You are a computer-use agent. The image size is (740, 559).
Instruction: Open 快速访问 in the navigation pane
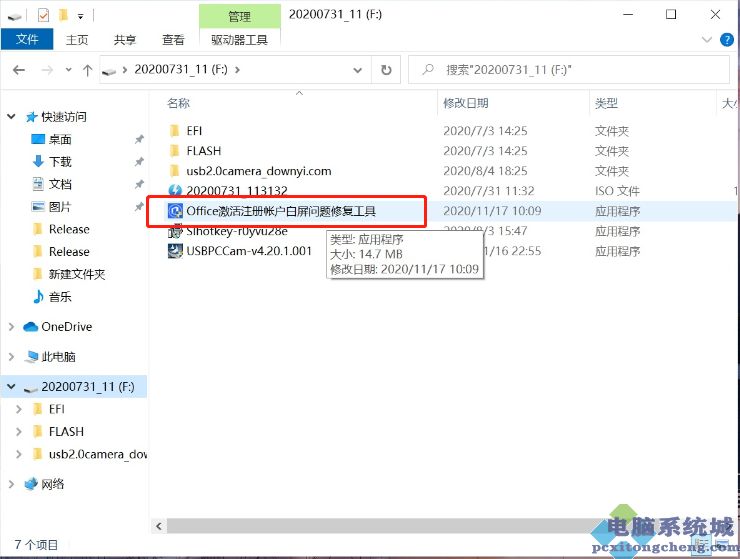(x=64, y=117)
